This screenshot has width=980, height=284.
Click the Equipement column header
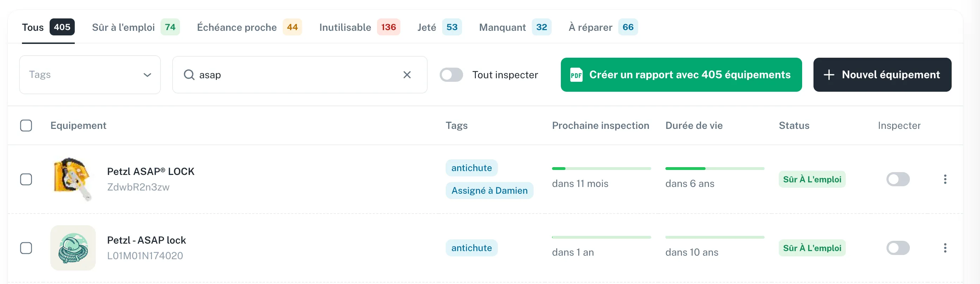pyautogui.click(x=78, y=126)
